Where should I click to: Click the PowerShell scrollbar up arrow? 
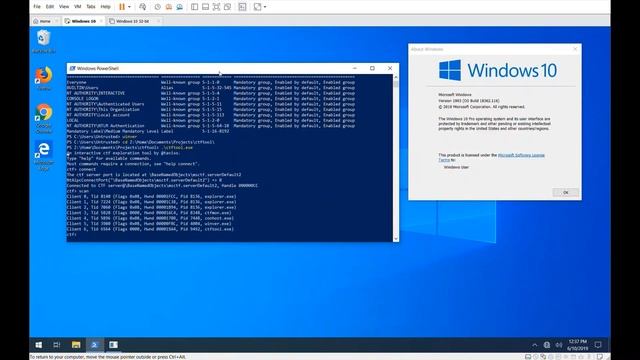click(x=396, y=77)
